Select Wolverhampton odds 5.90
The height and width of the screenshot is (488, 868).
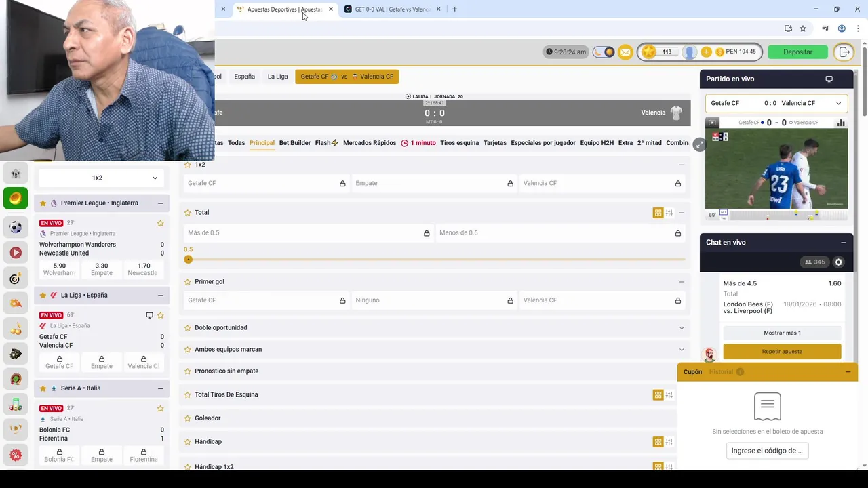pyautogui.click(x=59, y=269)
